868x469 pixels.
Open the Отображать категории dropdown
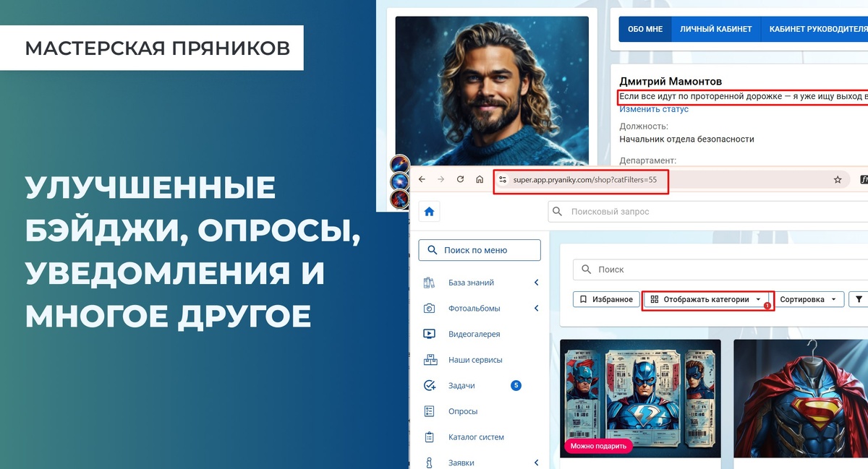707,299
